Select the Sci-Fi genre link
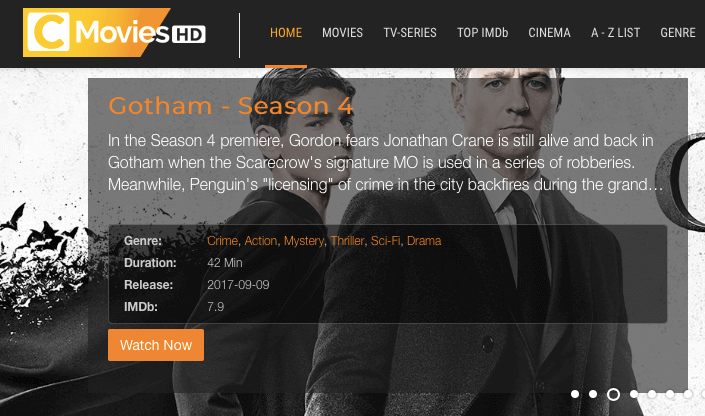705x416 pixels. (385, 241)
